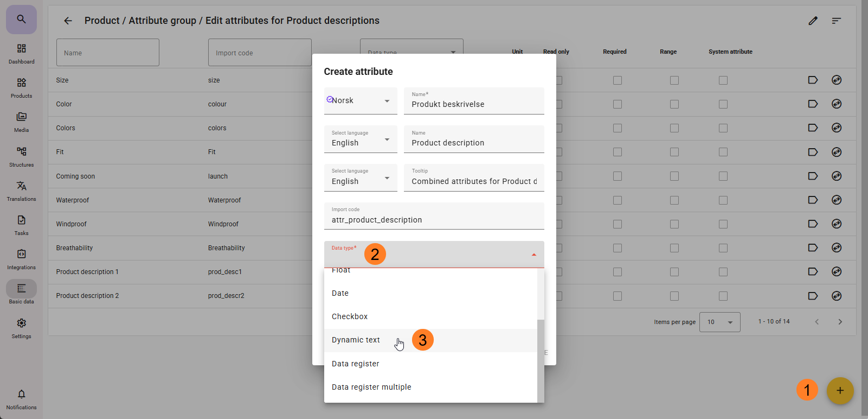This screenshot has width=868, height=419.
Task: Choose Data register multiple option
Action: (371, 387)
